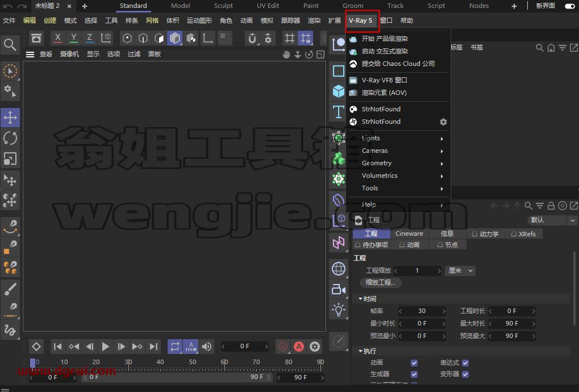Click the record keyframe diamond icon
The height and width of the screenshot is (392, 579).
point(36,347)
